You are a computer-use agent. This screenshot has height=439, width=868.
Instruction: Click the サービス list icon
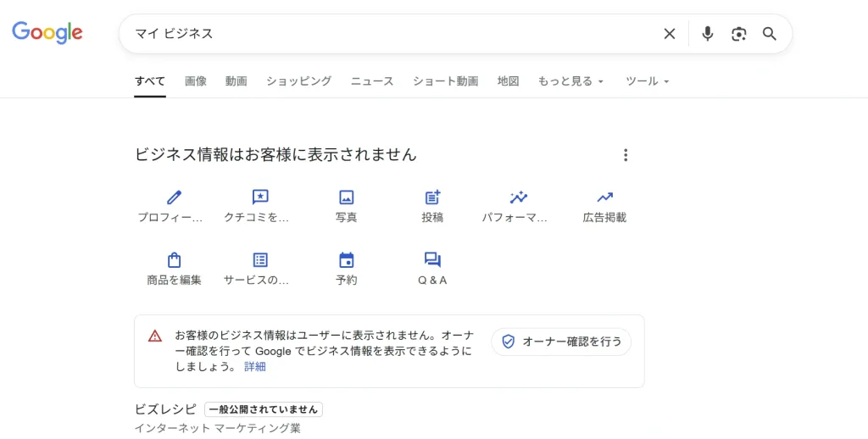260,260
